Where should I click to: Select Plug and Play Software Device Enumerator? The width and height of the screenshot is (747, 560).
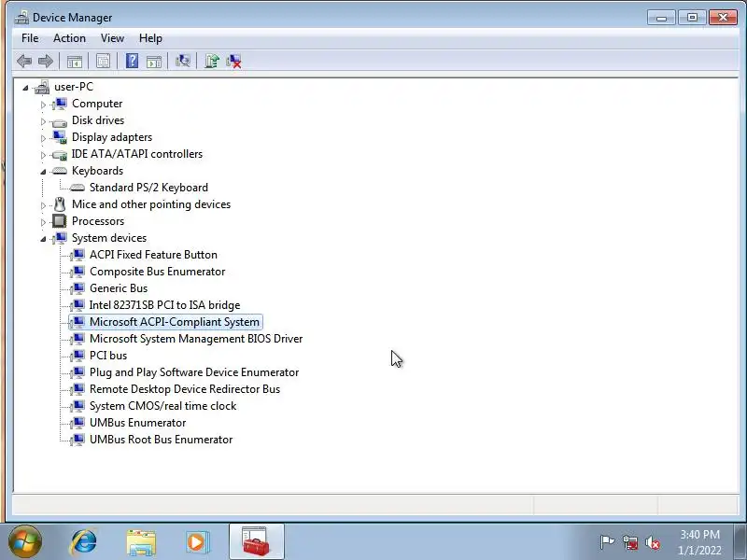194,372
